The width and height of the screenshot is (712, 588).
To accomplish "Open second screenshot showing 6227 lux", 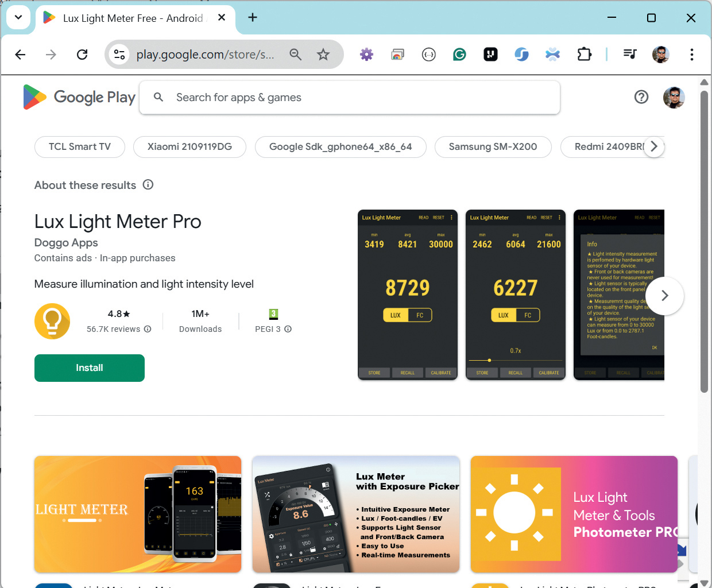I will point(516,295).
